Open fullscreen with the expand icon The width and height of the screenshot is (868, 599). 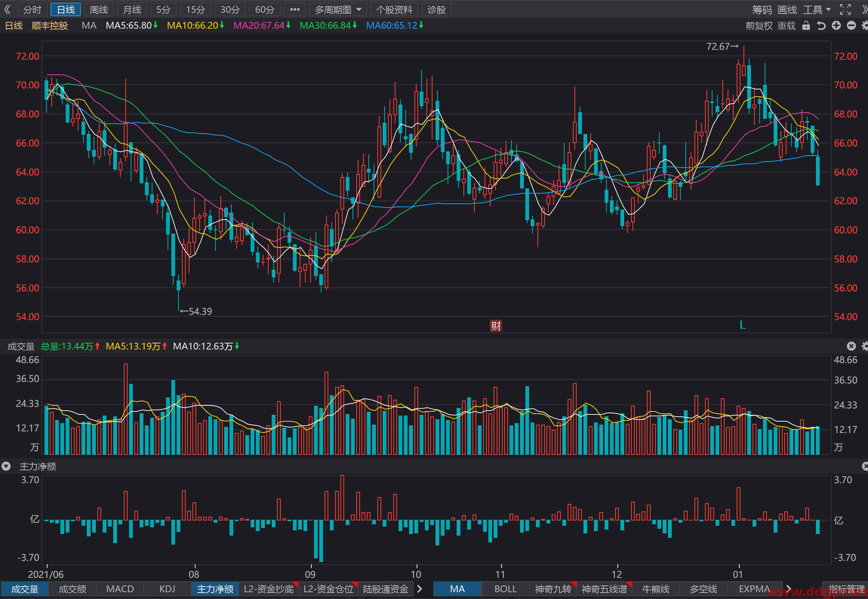[845, 9]
